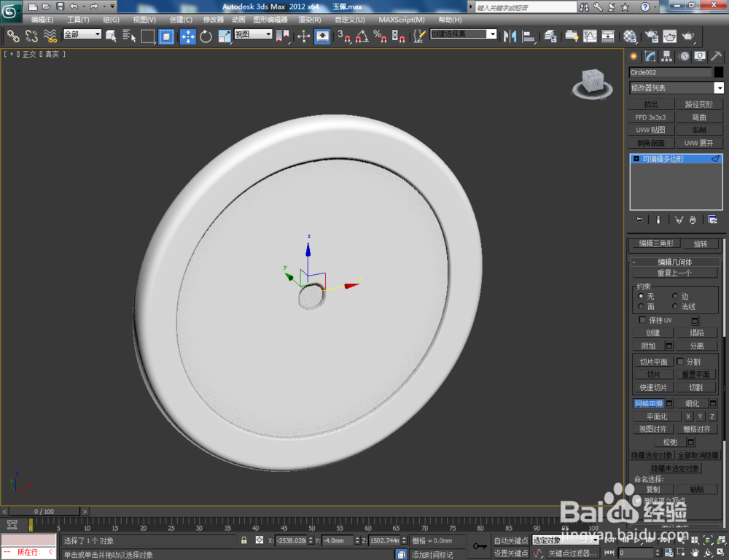This screenshot has width=729, height=560.
Task: Open Select by Name dialog
Action: (x=129, y=36)
